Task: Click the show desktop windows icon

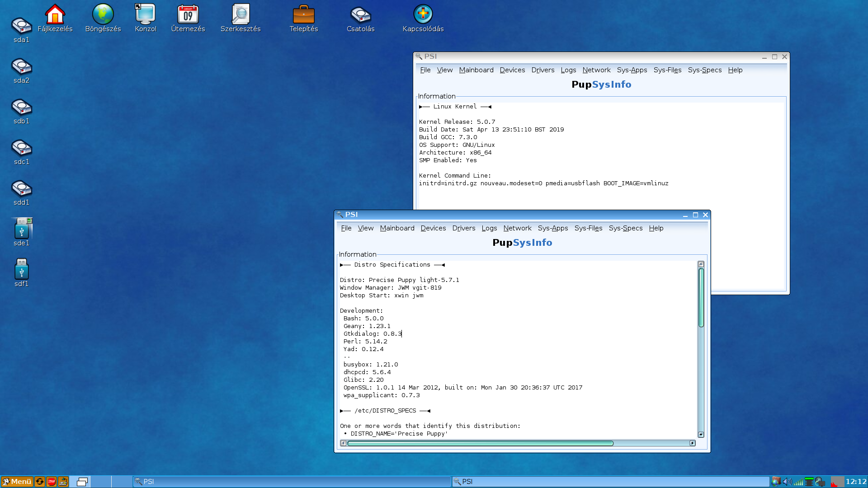Action: click(82, 482)
